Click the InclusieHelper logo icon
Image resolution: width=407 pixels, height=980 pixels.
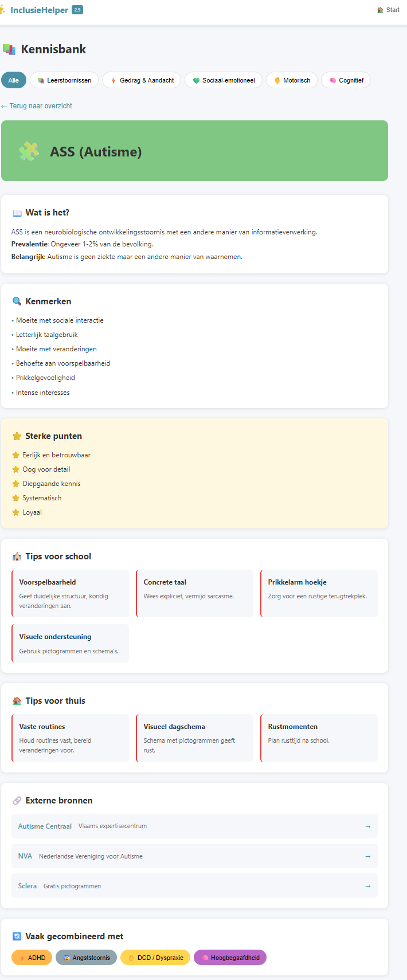(2, 10)
